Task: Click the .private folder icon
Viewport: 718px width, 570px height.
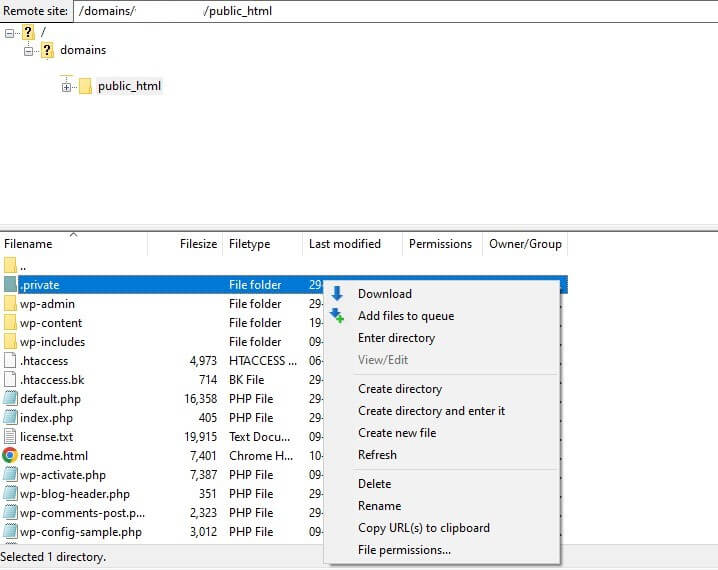Action: pyautogui.click(x=10, y=284)
